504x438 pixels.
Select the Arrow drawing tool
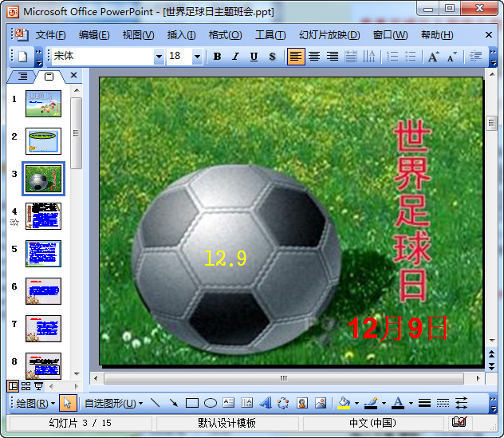pyautogui.click(x=174, y=403)
